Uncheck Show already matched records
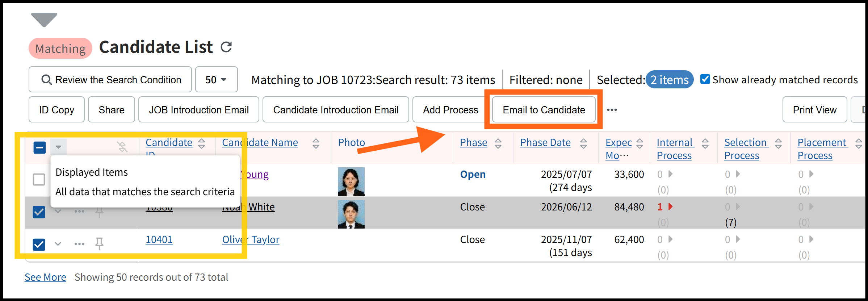Image resolution: width=868 pixels, height=301 pixels. click(x=705, y=79)
